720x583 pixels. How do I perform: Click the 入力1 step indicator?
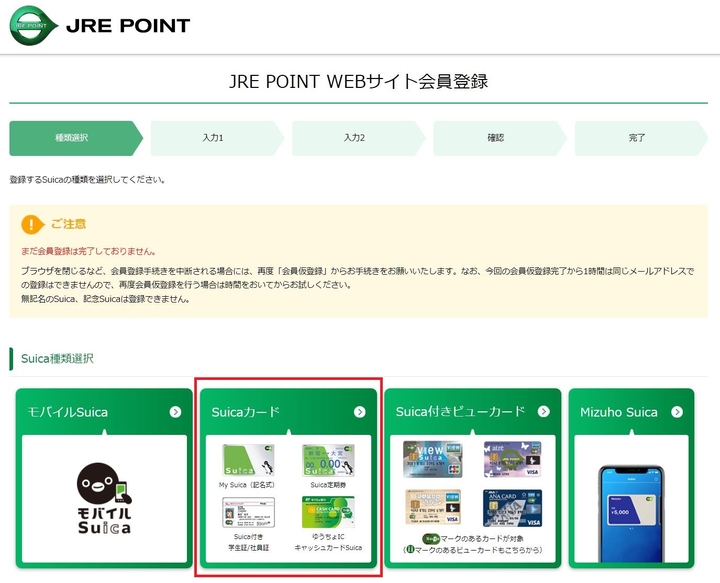tap(217, 138)
